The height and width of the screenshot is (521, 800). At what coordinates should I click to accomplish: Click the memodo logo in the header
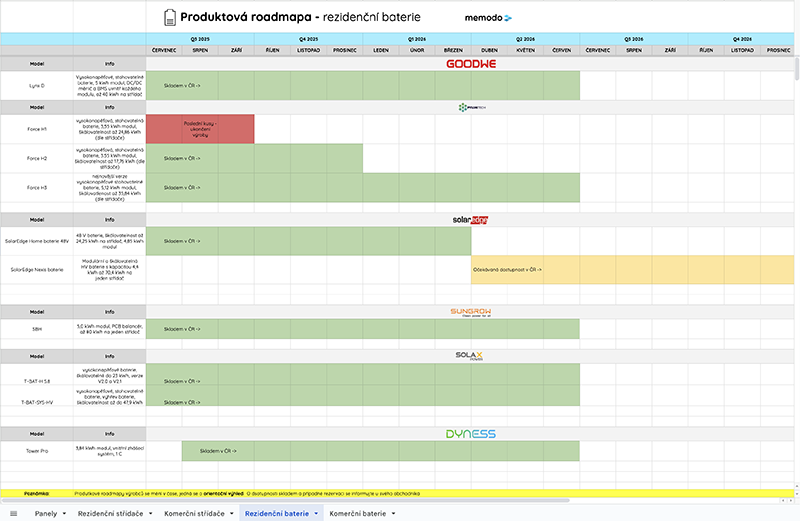(488, 18)
